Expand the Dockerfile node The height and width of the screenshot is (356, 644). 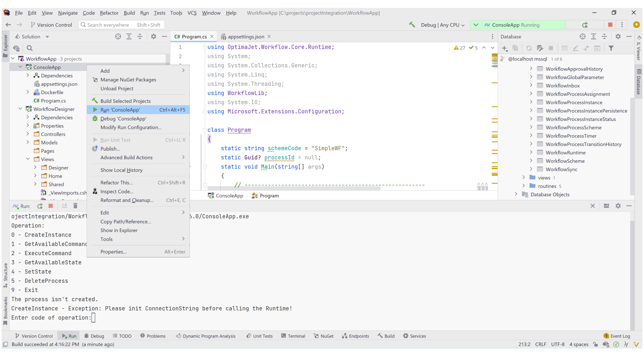[28, 92]
